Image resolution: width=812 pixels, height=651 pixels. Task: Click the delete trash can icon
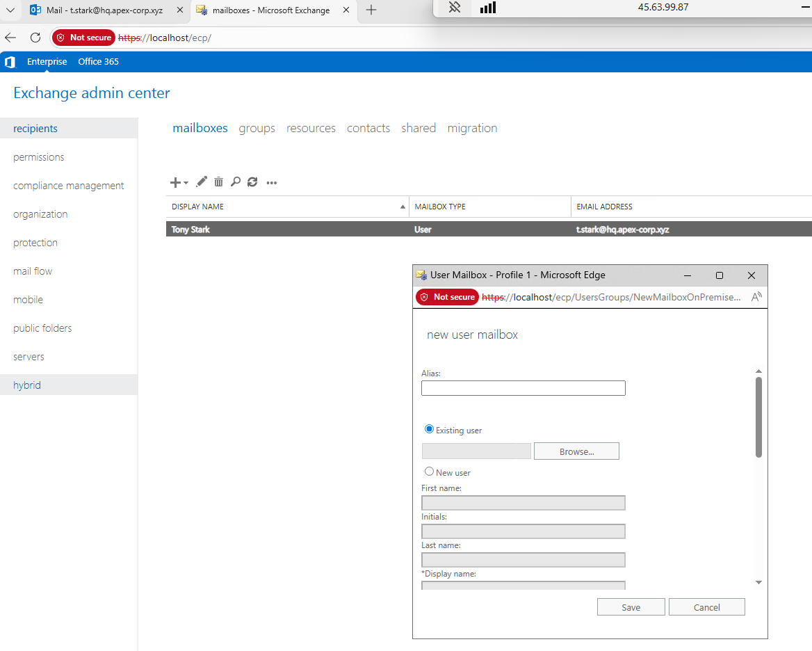click(x=218, y=182)
